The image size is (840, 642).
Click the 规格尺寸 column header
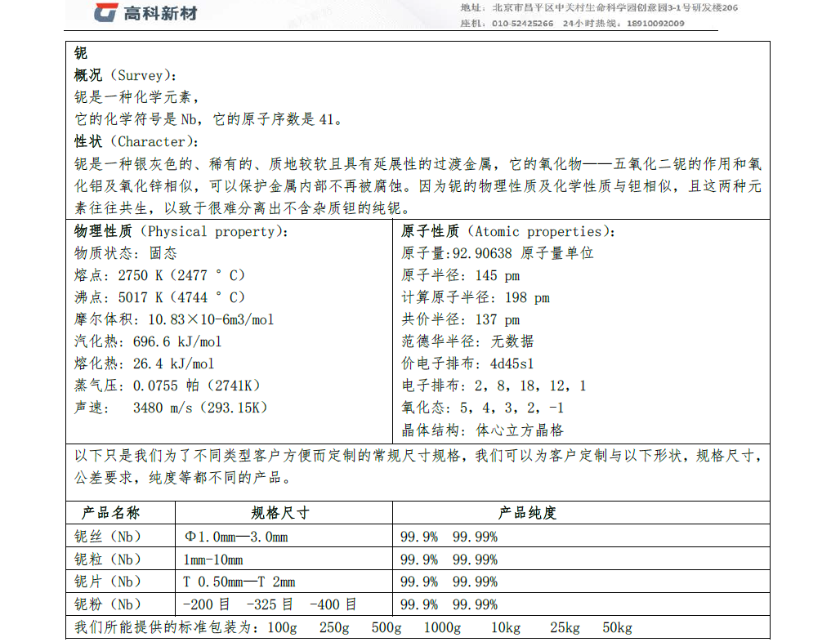tap(280, 514)
